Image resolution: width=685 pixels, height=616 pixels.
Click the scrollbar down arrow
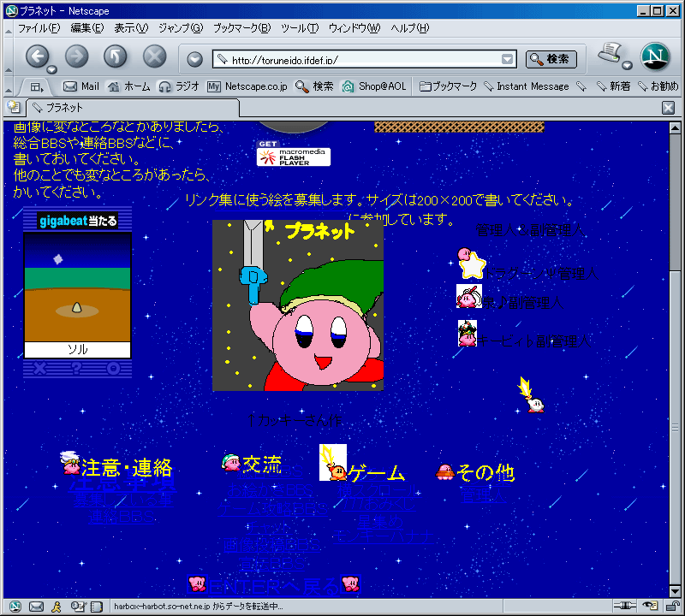pos(675,591)
